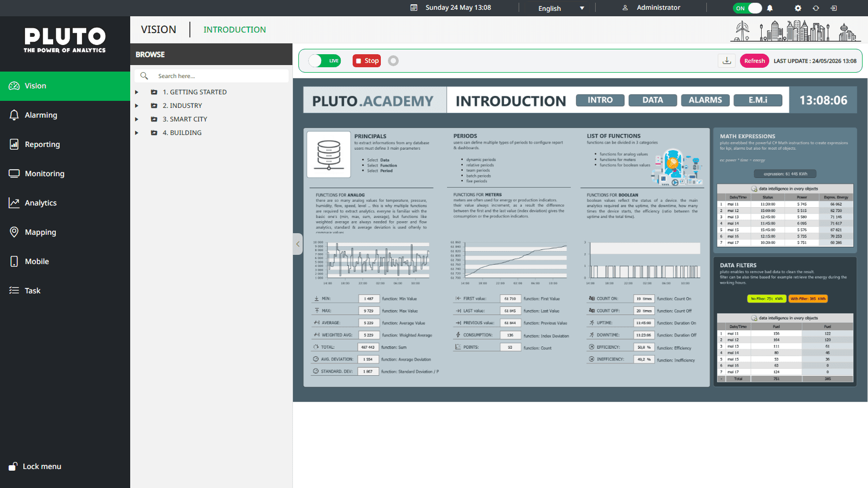Toggle the LIVE switch
The width and height of the screenshot is (868, 488).
(x=324, y=61)
